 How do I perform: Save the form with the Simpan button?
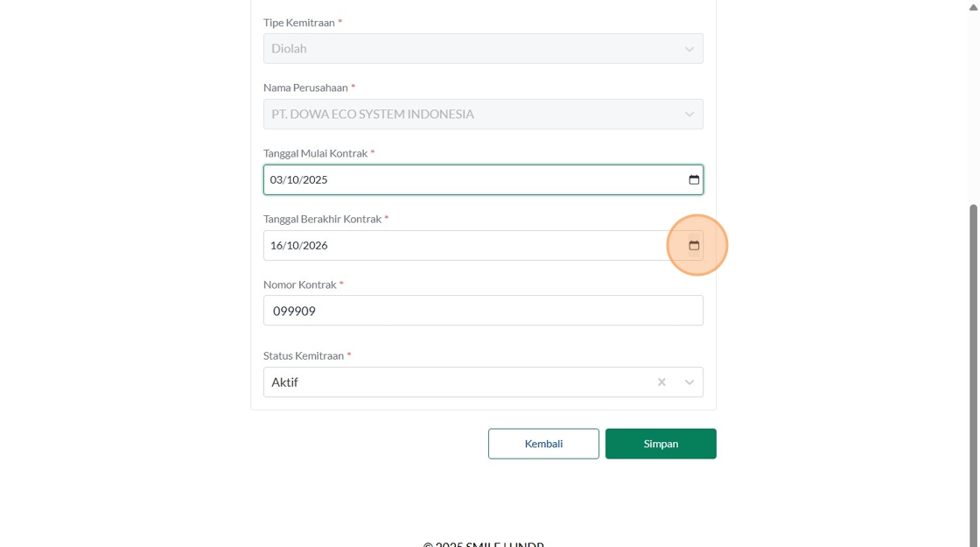coord(661,444)
